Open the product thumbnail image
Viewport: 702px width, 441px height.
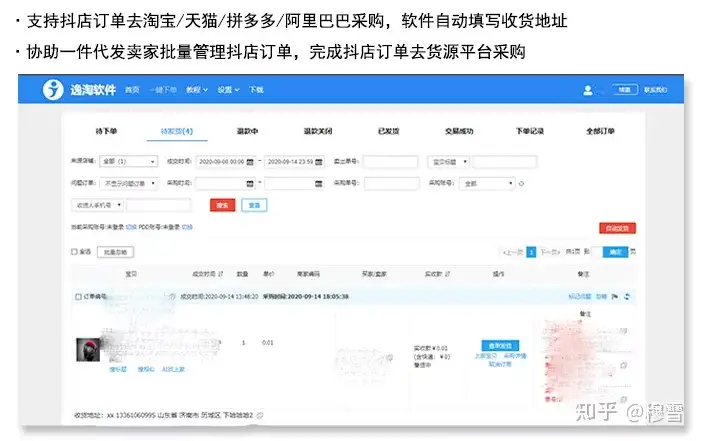(x=88, y=349)
